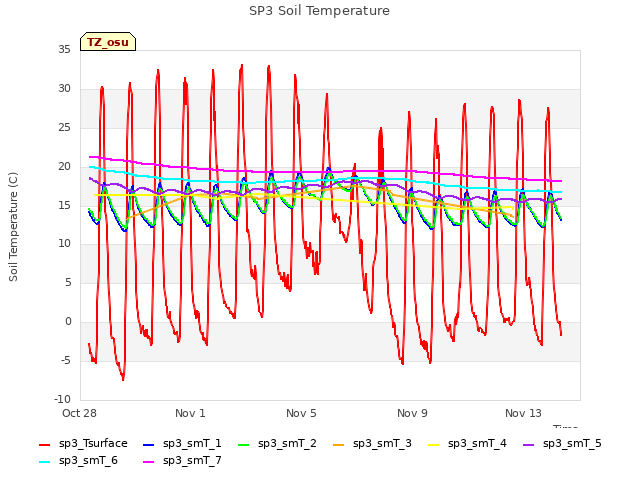
Task: Click the Nov 5 x-axis tick label
Action: [301, 413]
